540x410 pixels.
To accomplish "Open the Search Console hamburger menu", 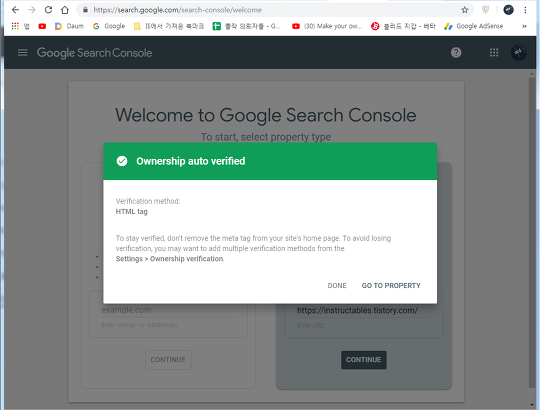I will (x=22, y=53).
